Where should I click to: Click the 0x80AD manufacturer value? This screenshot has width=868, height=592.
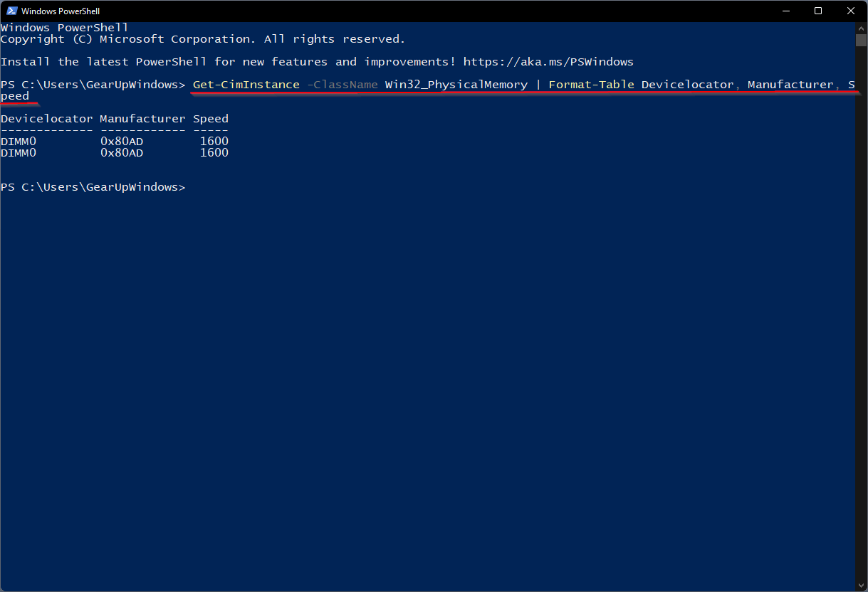click(x=122, y=141)
